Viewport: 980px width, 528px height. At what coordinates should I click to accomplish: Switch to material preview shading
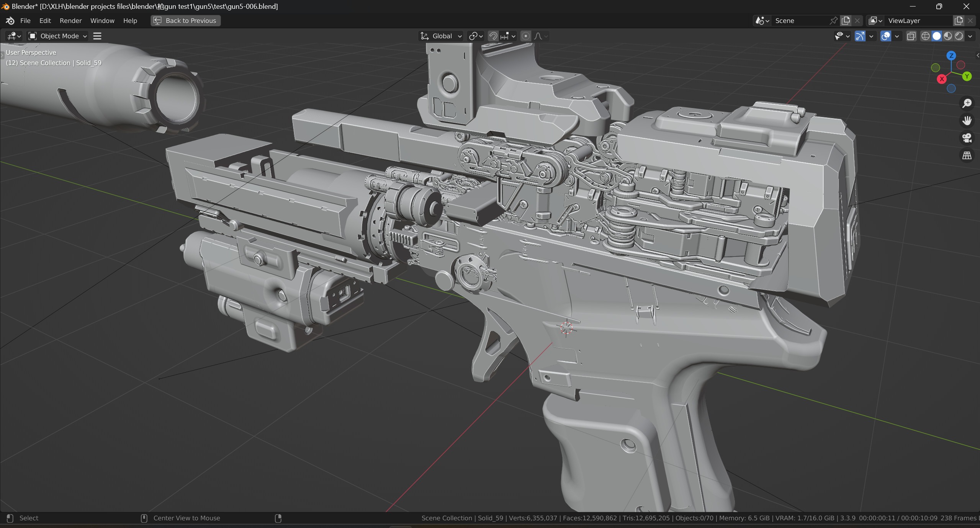coord(948,36)
